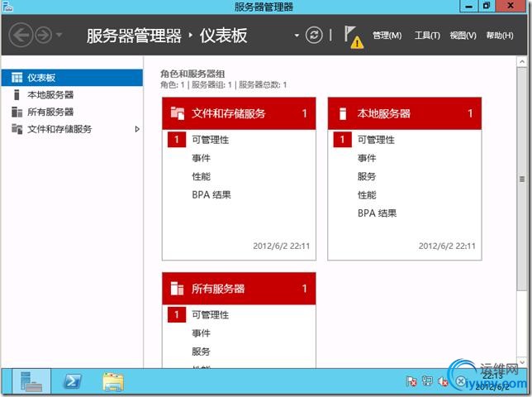
Task: Click the 所有服务器 tile servers icon
Action: coord(177,289)
